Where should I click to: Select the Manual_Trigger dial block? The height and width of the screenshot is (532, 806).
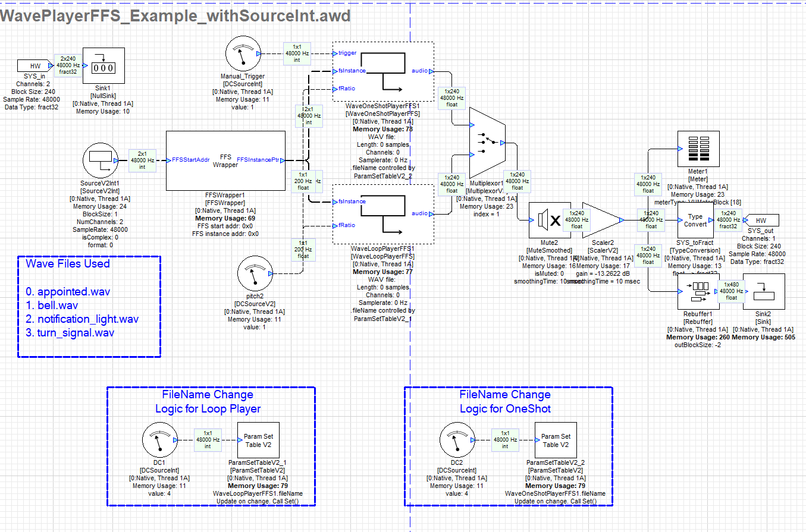[x=241, y=53]
